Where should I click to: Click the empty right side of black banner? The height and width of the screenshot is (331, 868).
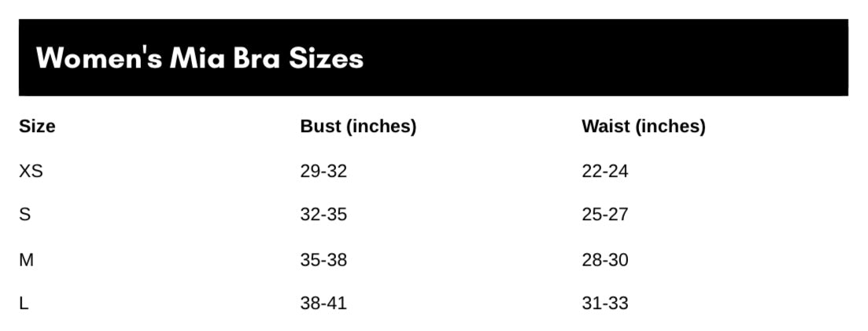coord(630,58)
